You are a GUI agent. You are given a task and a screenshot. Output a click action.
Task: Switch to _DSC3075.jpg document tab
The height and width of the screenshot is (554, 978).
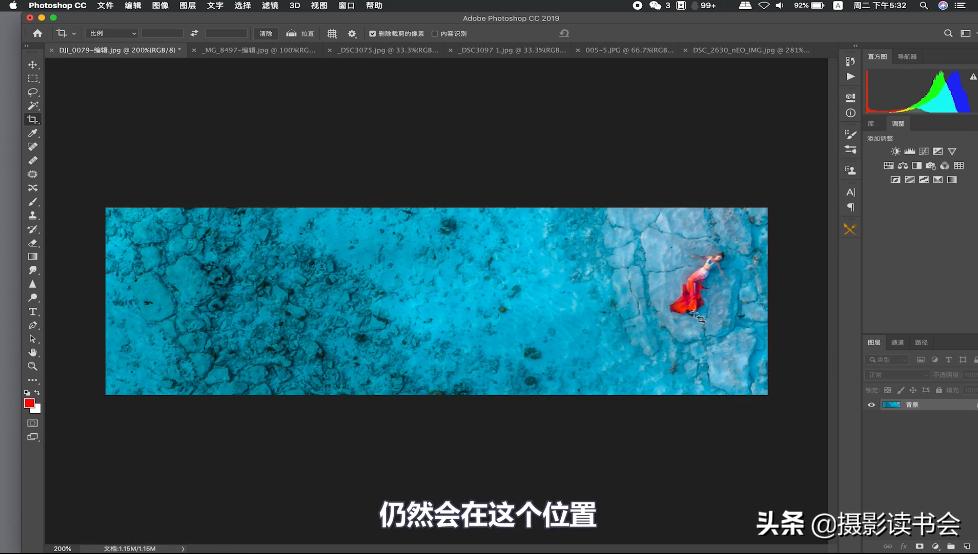click(x=388, y=50)
